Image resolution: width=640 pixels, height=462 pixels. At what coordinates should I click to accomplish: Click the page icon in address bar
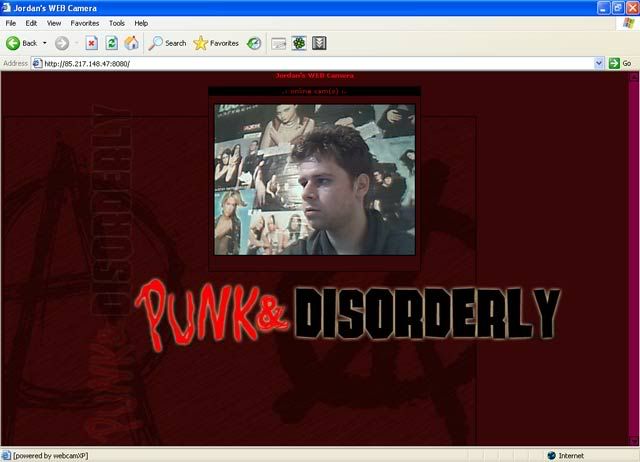point(37,63)
